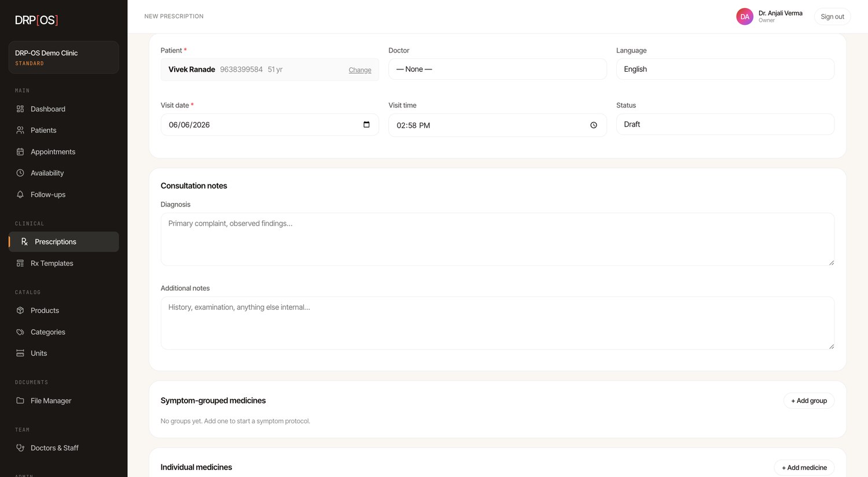The image size is (868, 477).
Task: Click the age text 51 yr
Action: [275, 69]
